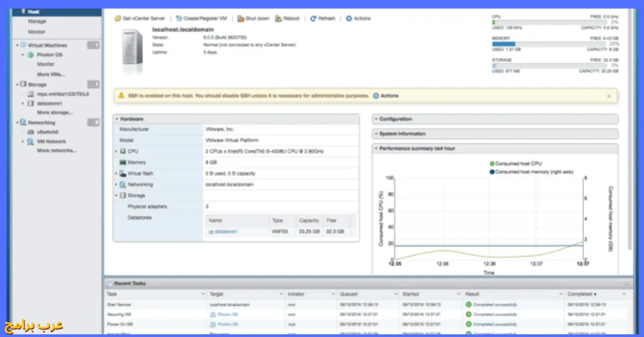
Task: Open the toolbar Actions gear icon
Action: click(x=349, y=18)
